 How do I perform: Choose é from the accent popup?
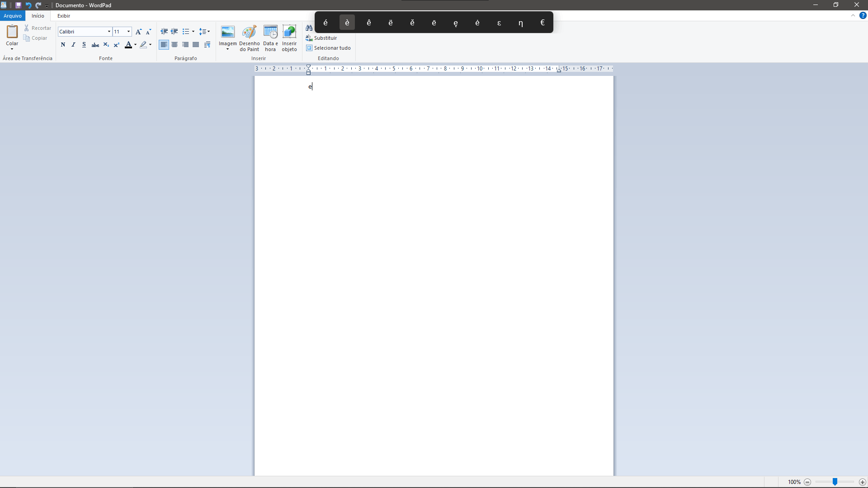click(325, 23)
